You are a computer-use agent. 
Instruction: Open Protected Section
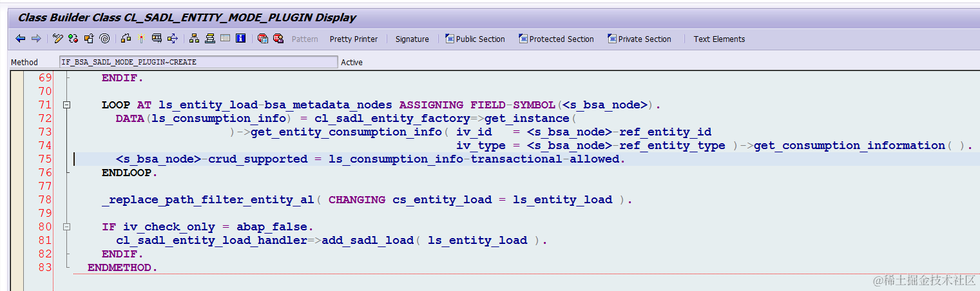(556, 39)
